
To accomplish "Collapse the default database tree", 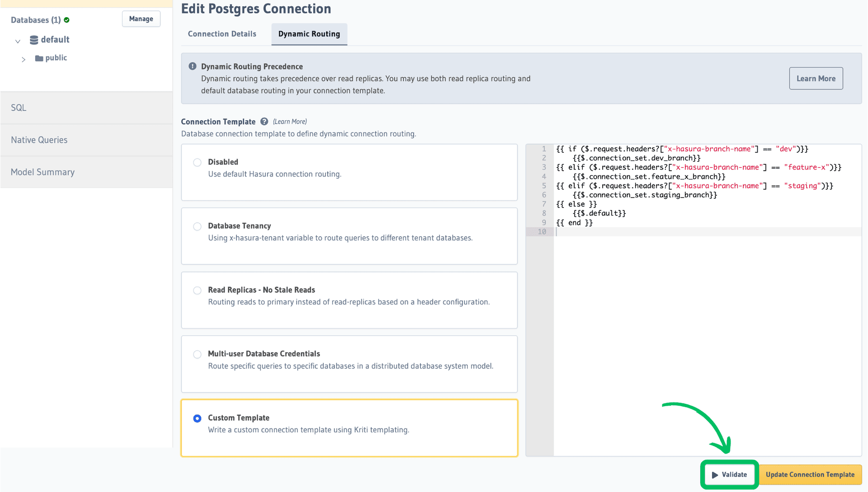I will [17, 41].
